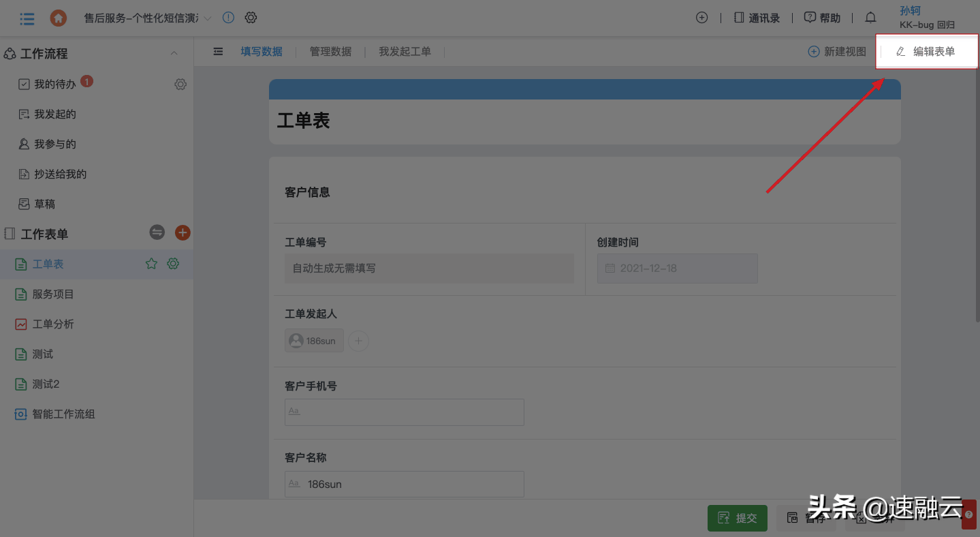
Task: Click the red help icon at corner
Action: tap(969, 515)
